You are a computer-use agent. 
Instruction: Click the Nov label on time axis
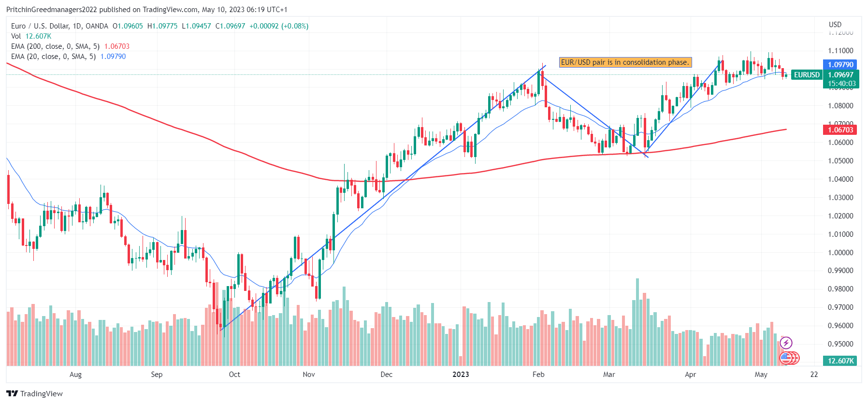click(309, 375)
